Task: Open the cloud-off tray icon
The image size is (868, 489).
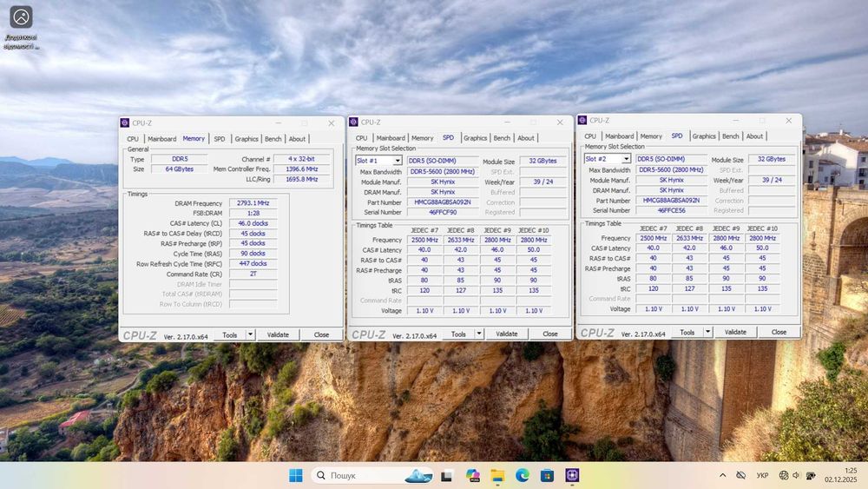Action: pyautogui.click(x=740, y=475)
